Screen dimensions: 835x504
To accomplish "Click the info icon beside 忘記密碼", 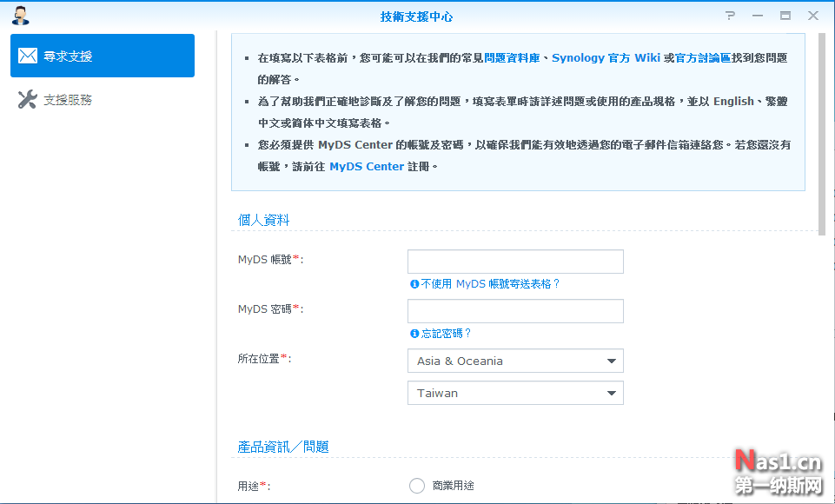I will point(414,334).
